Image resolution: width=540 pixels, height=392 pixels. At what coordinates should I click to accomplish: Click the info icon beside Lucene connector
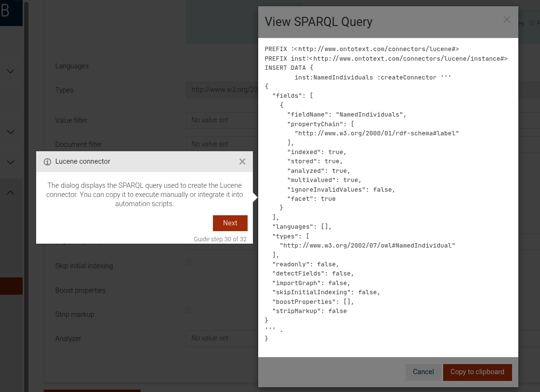click(x=47, y=162)
